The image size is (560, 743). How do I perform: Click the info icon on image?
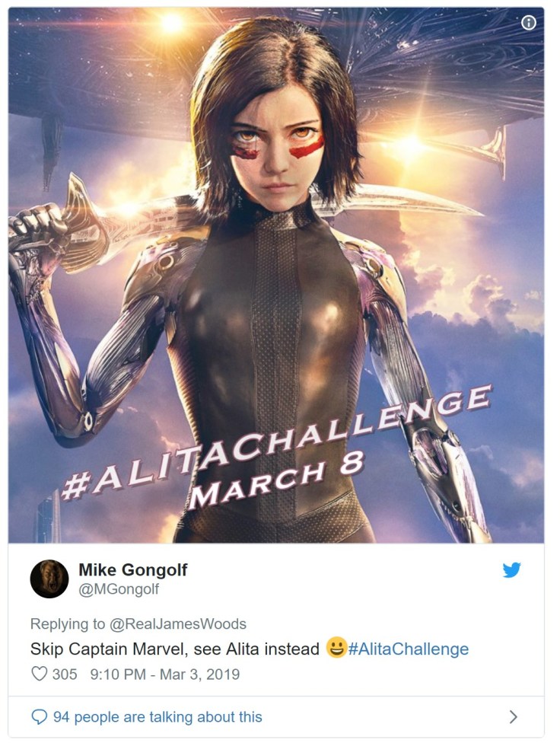pos(528,23)
